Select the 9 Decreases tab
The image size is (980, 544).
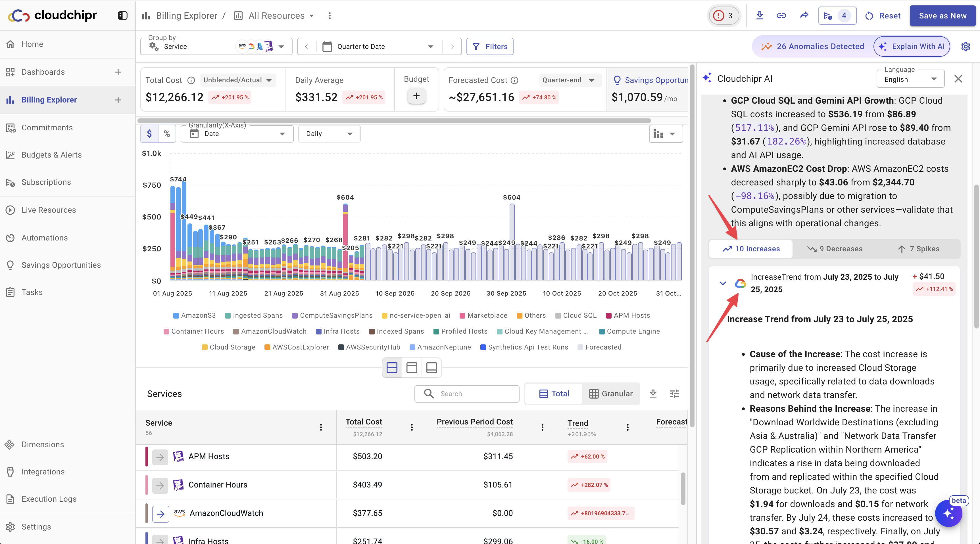click(835, 249)
